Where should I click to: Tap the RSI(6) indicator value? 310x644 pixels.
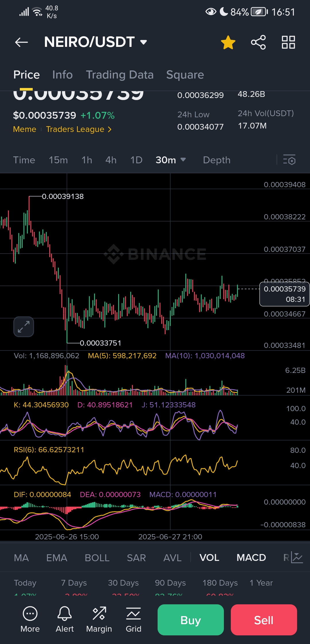(49, 450)
